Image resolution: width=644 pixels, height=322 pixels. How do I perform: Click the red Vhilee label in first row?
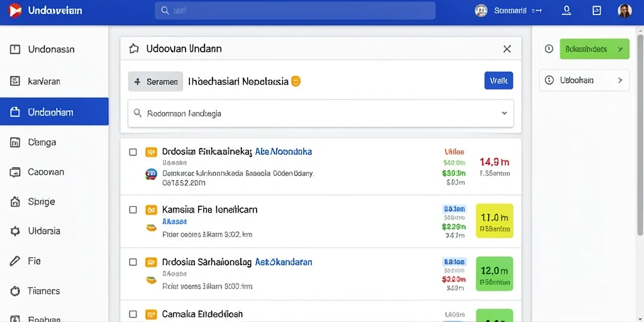[454, 152]
